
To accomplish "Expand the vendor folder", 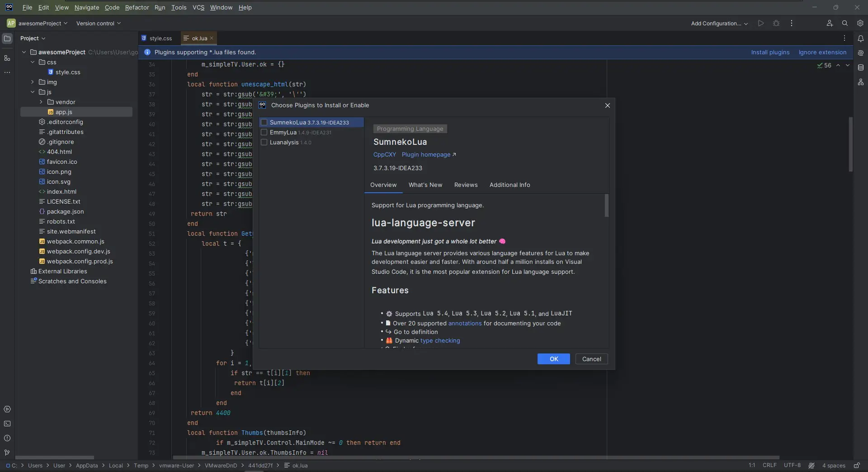I will [41, 102].
